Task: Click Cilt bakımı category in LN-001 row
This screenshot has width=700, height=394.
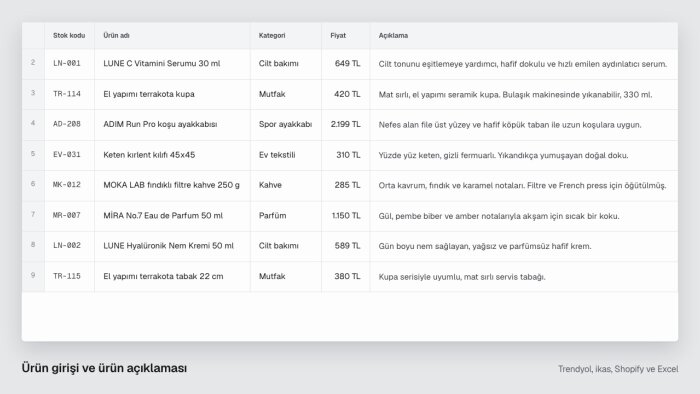Action: [x=286, y=64]
